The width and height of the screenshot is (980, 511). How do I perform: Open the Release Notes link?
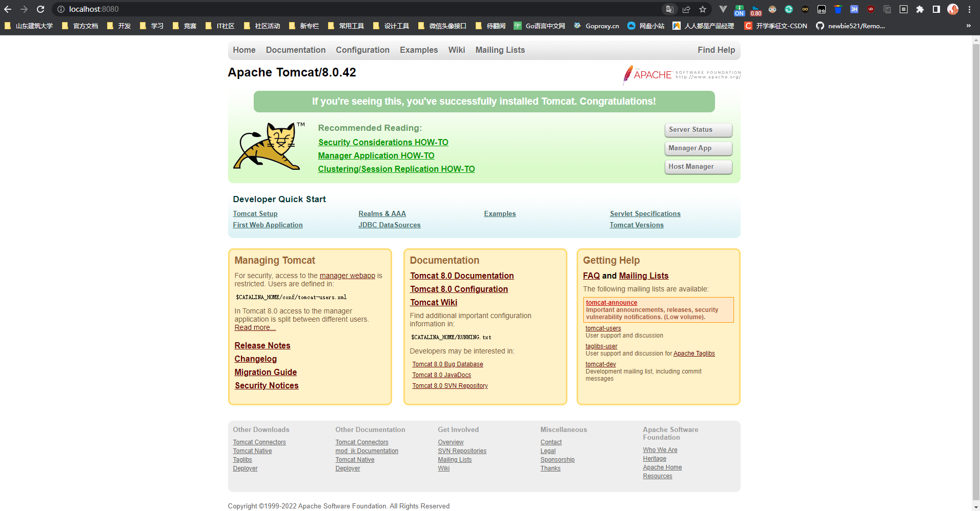(262, 345)
